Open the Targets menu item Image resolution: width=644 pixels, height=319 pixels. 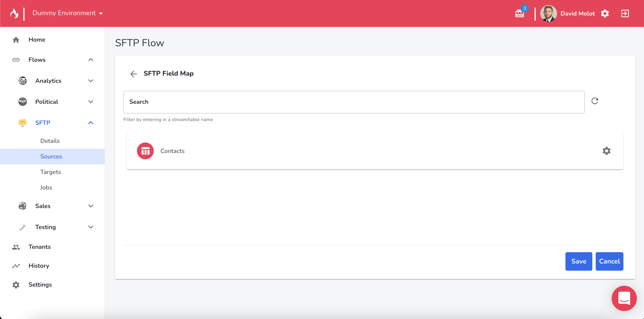pyautogui.click(x=50, y=172)
